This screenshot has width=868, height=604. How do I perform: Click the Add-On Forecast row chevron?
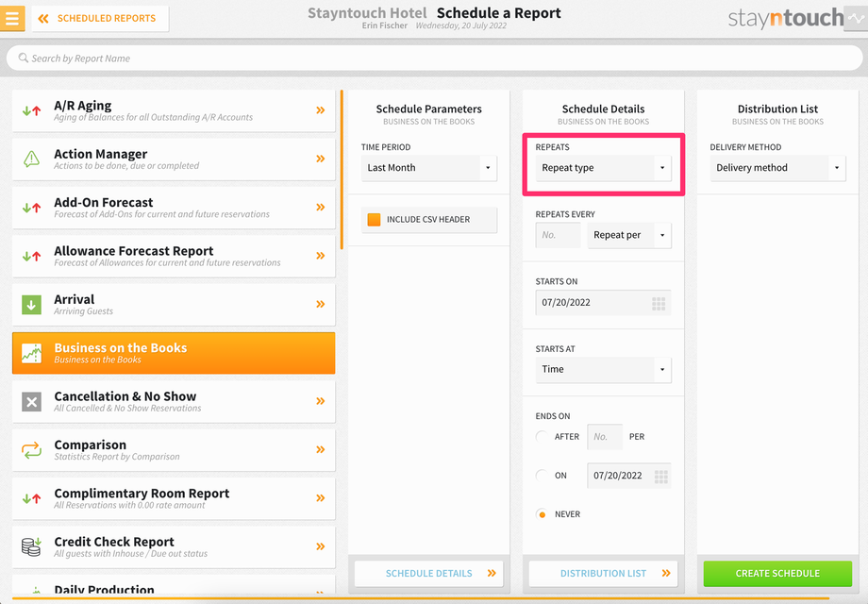(x=321, y=207)
